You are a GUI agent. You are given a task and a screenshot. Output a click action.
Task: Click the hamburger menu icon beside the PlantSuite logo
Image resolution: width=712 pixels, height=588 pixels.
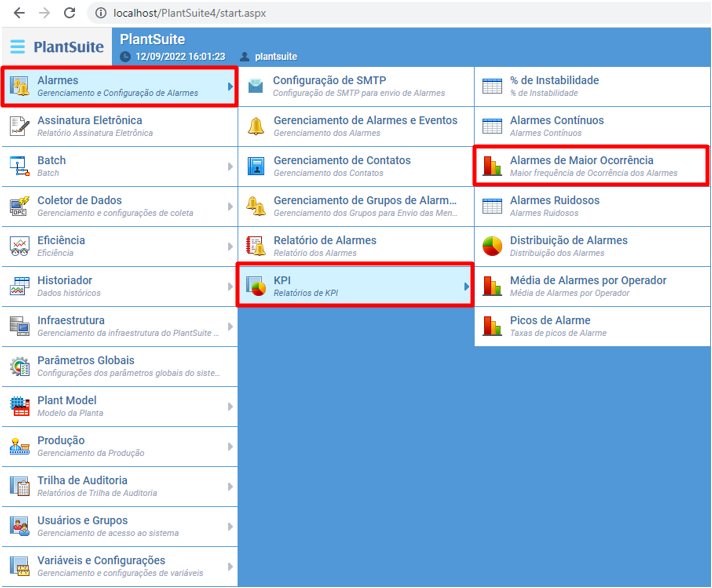point(18,46)
